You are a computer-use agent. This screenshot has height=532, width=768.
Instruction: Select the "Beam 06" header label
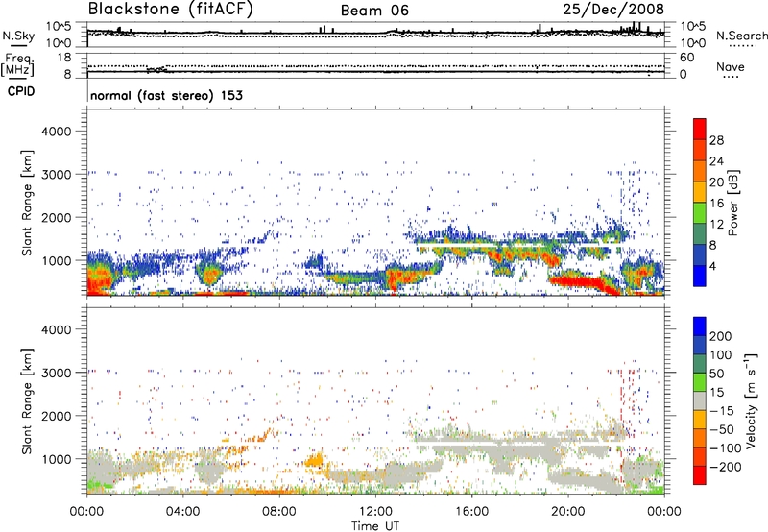point(374,11)
